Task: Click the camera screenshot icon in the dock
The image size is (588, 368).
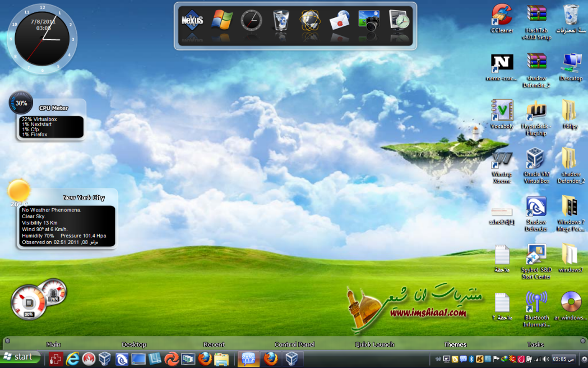Action: pyautogui.click(x=369, y=20)
